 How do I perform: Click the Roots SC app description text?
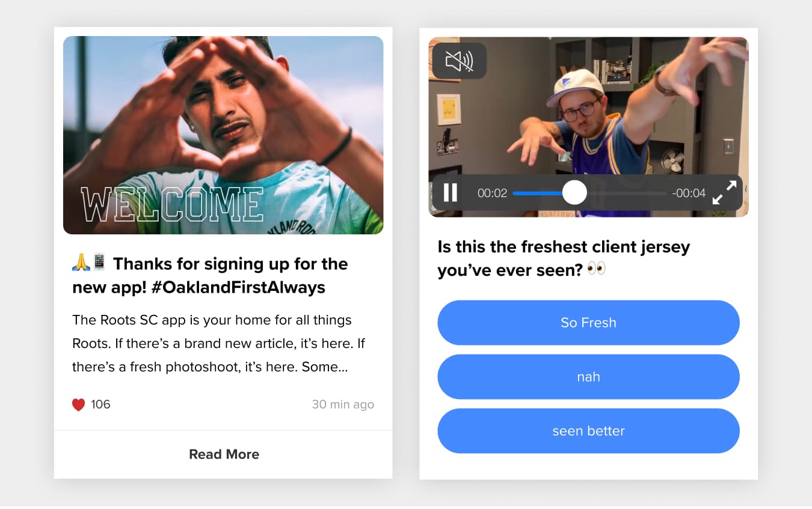coord(219,343)
